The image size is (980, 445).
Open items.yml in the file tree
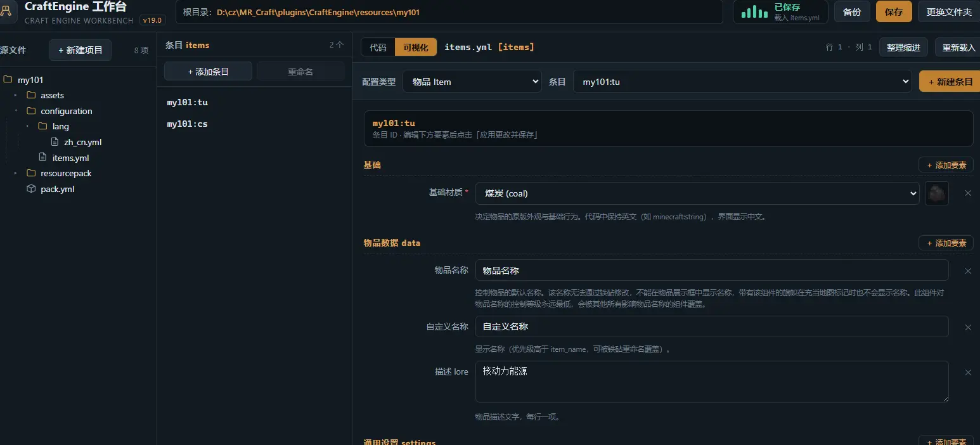[70, 158]
